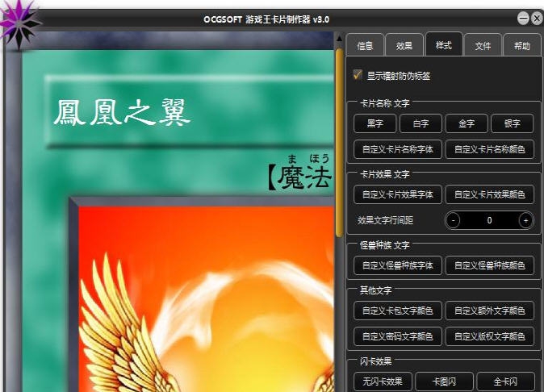Open 自定义卡片效果字体 dialog
Screen dimensions: 544x392
(398, 194)
